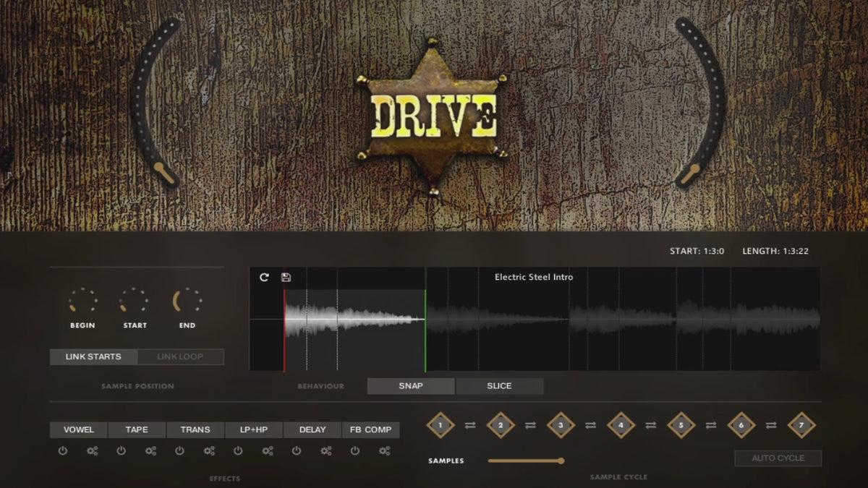Switch behaviour to SNAP
This screenshot has width=868, height=488.
coord(411,386)
